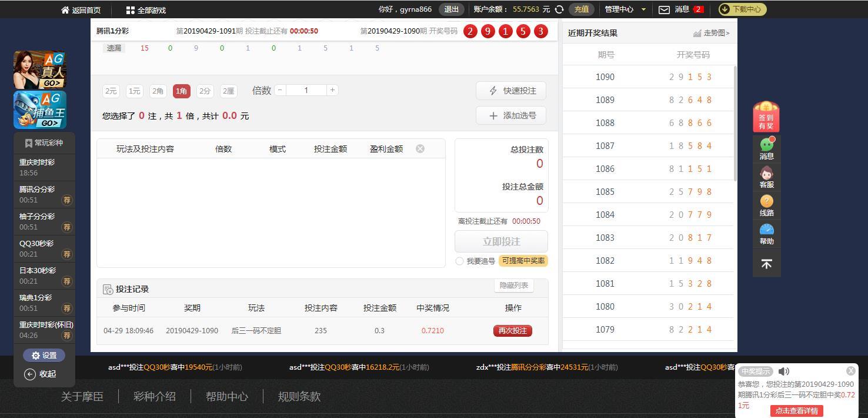This screenshot has width=868, height=418.
Task: Click 立即投注 bet button
Action: pos(501,241)
